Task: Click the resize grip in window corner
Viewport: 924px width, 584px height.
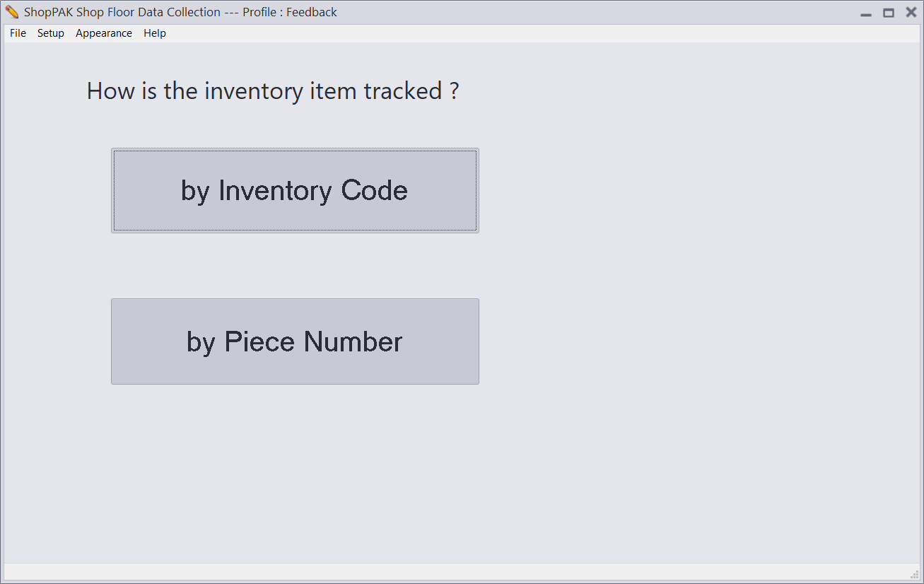Action: (915, 573)
